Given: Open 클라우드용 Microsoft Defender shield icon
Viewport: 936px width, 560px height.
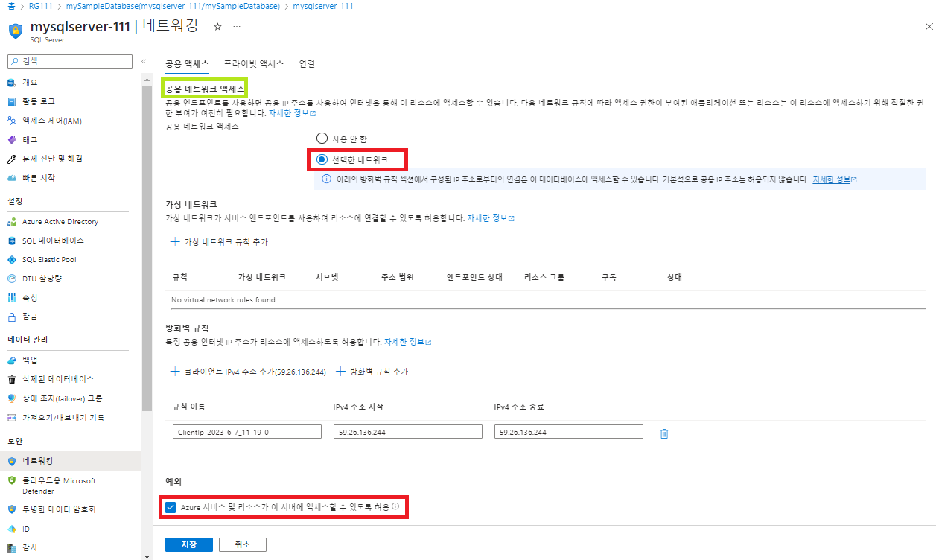Looking at the screenshot, I should [11, 481].
